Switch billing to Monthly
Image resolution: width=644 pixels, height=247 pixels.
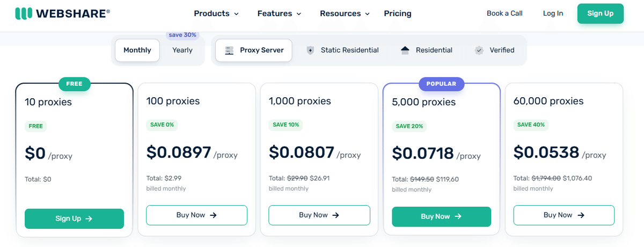tap(137, 50)
